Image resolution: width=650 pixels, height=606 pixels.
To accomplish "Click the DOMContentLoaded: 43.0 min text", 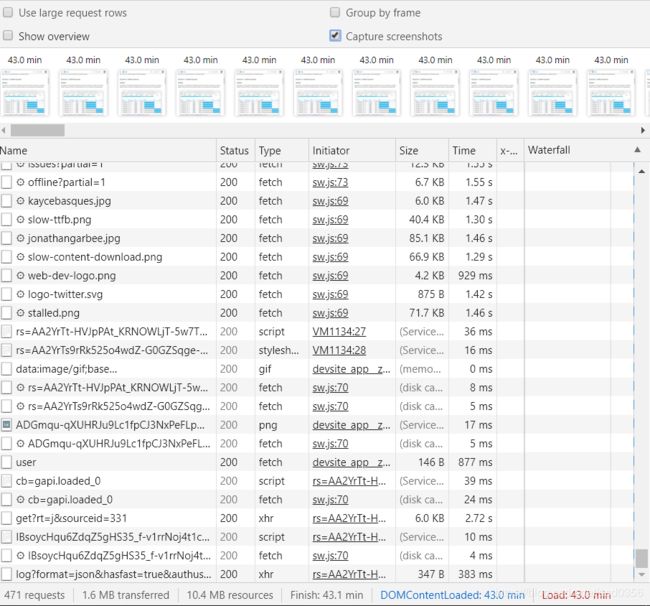I will (x=452, y=595).
